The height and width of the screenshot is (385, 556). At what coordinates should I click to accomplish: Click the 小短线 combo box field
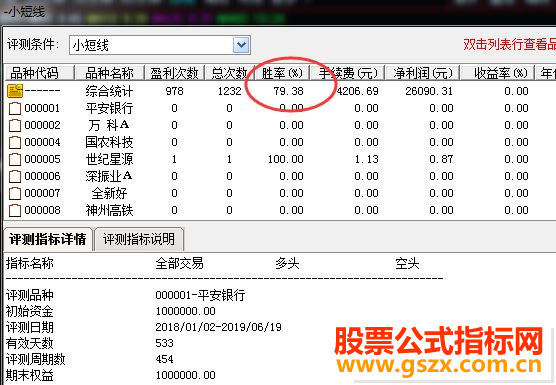click(x=160, y=45)
